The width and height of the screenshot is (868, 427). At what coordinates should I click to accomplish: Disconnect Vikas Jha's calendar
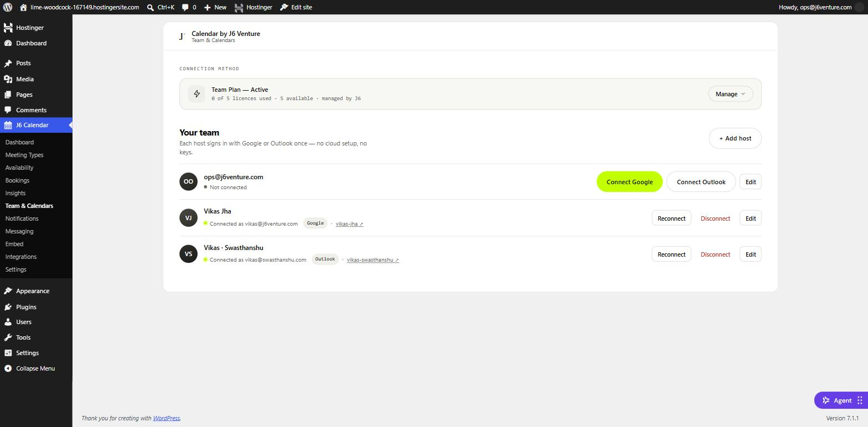pyautogui.click(x=715, y=218)
